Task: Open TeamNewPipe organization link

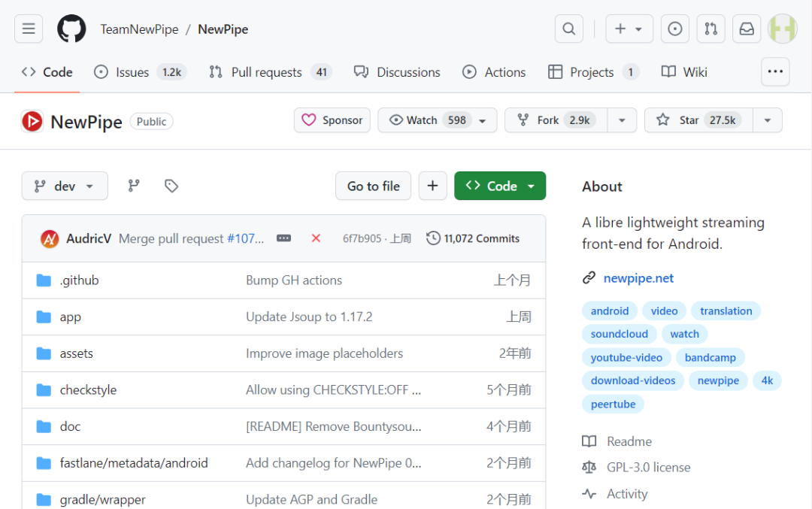Action: (139, 29)
